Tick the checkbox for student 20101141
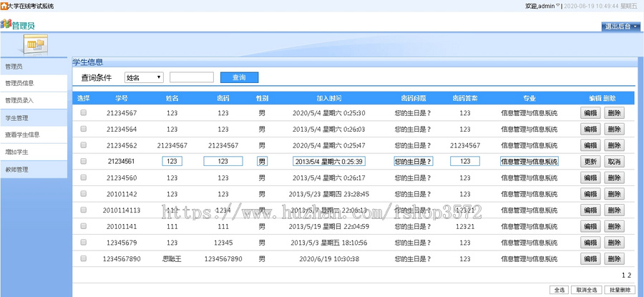This screenshot has width=644, height=297. coord(84,226)
